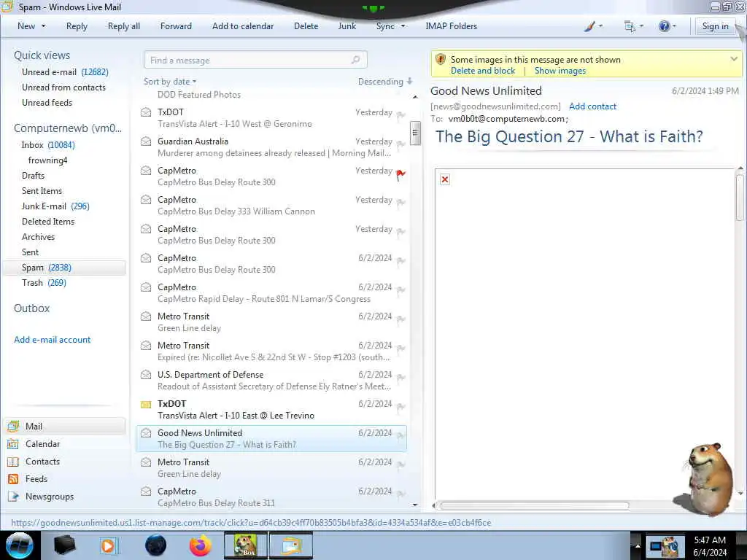Viewport: 747px width, 560px height.
Task: Click envelope icon of Guardian Australia message
Action: (x=146, y=141)
